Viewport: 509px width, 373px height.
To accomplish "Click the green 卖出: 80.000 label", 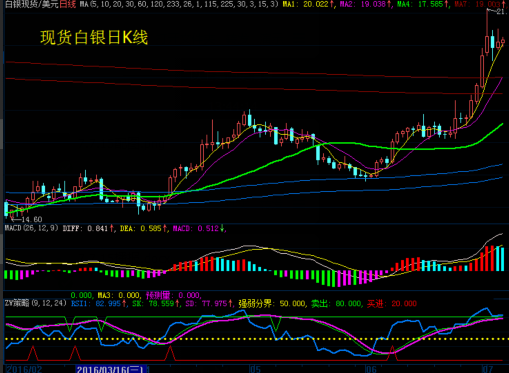I will tap(336, 304).
